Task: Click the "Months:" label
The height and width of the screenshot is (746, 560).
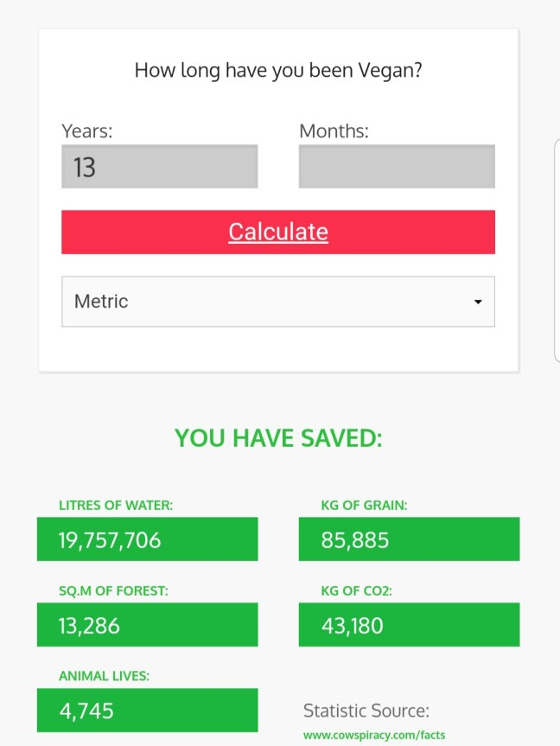Action: 334,131
